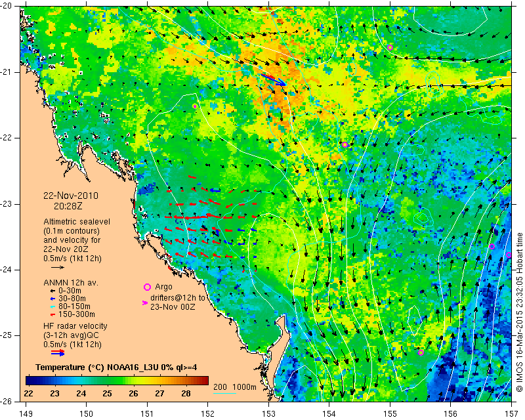Click the magenta drifter arrow in the legend
The width and height of the screenshot is (525, 420).
145,303
